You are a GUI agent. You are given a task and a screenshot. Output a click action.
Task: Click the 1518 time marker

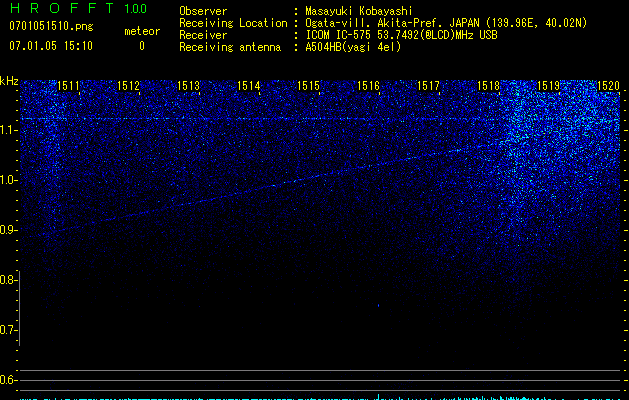click(489, 85)
